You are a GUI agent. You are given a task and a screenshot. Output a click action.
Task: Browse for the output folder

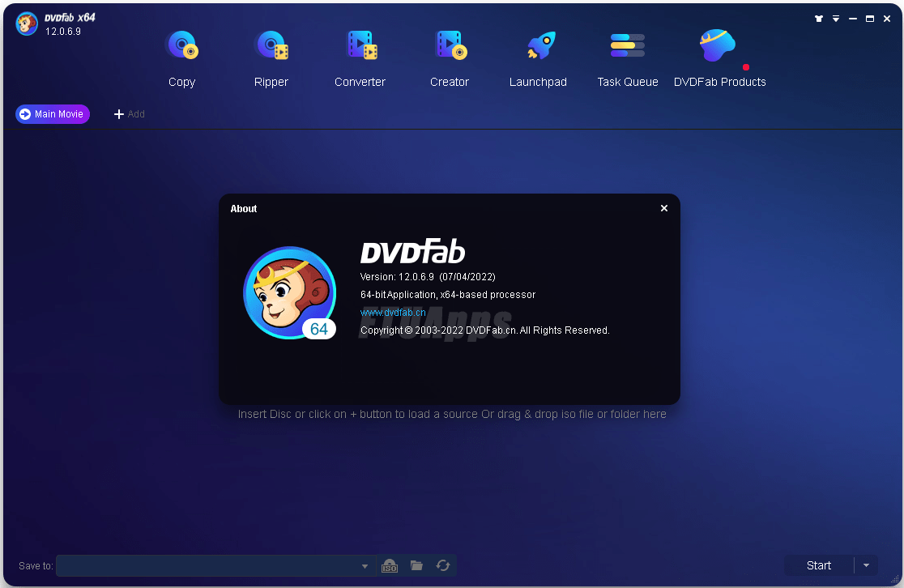click(x=417, y=565)
